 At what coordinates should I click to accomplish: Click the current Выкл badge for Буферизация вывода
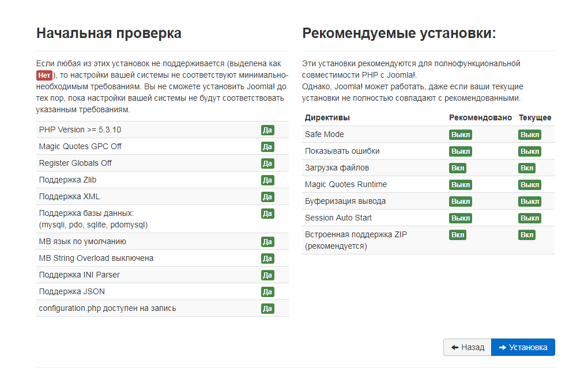(530, 202)
